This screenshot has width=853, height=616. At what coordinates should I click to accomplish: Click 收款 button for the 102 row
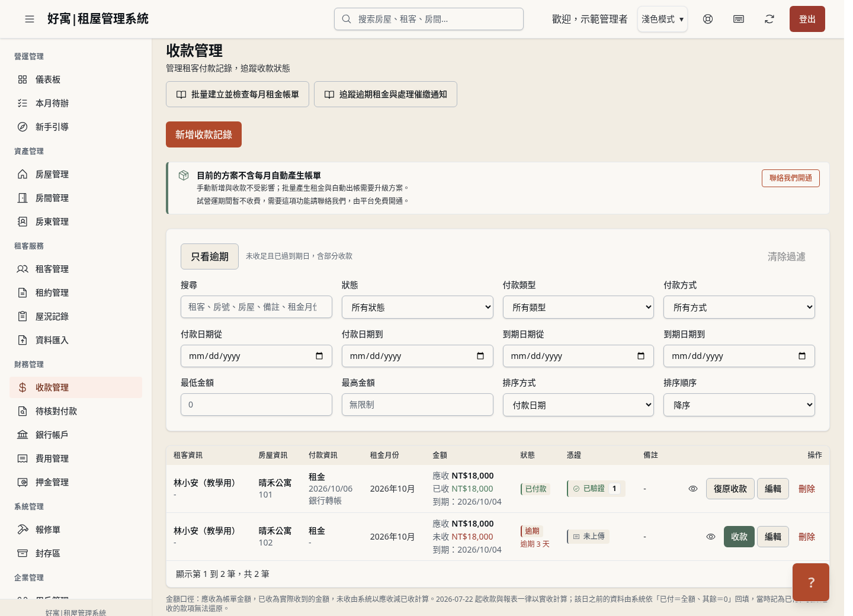pos(739,537)
